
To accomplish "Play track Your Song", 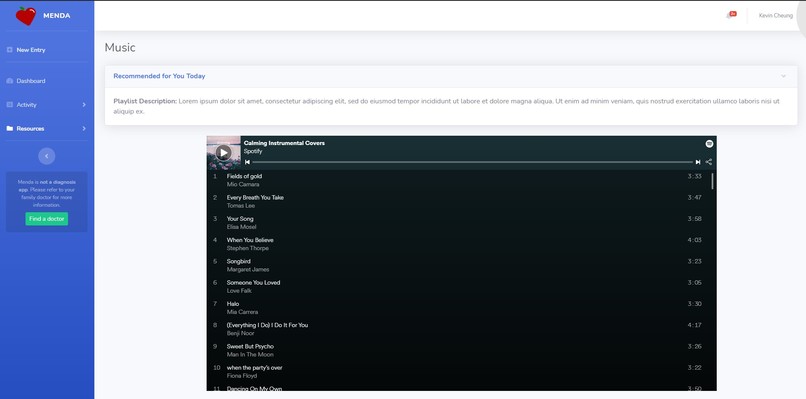I will click(240, 219).
